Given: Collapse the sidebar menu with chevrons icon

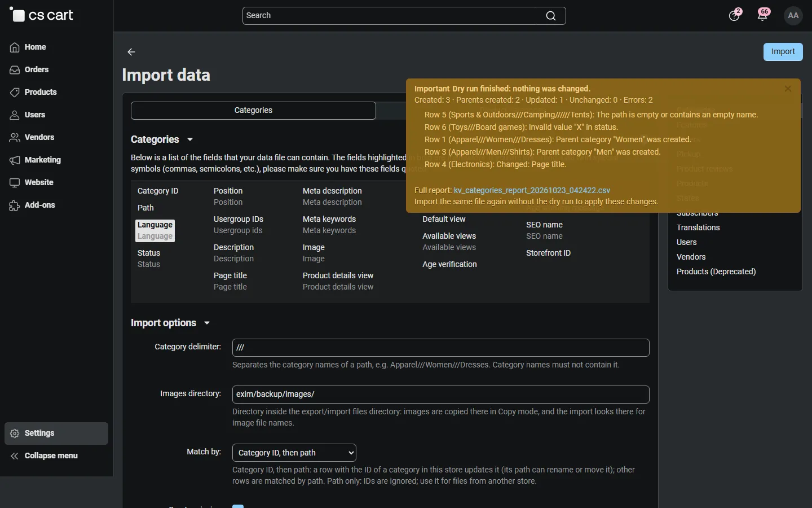Looking at the screenshot, I should click(15, 456).
